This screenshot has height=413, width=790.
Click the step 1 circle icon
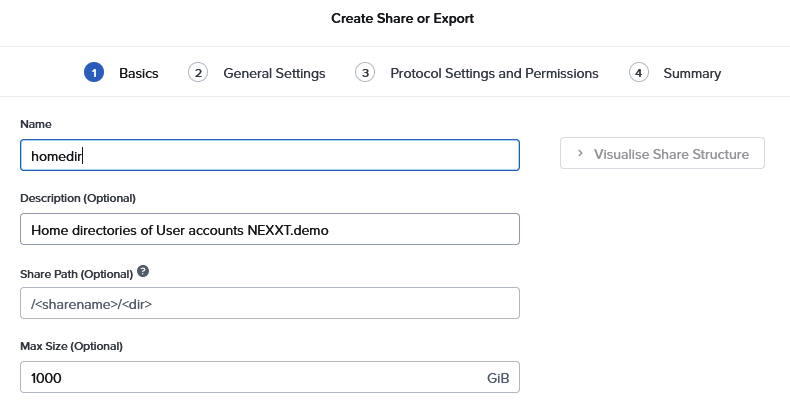click(94, 73)
